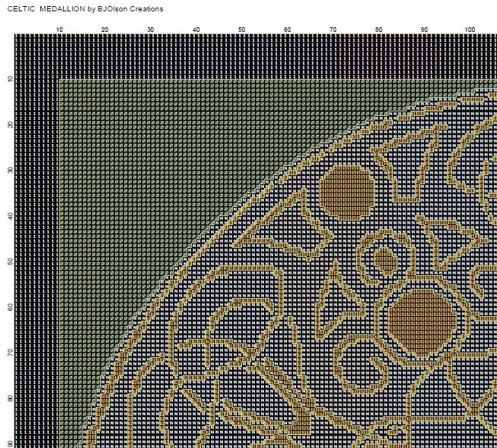The image size is (497, 448).
Task: Click the top ruler number '90'
Action: pos(424,30)
